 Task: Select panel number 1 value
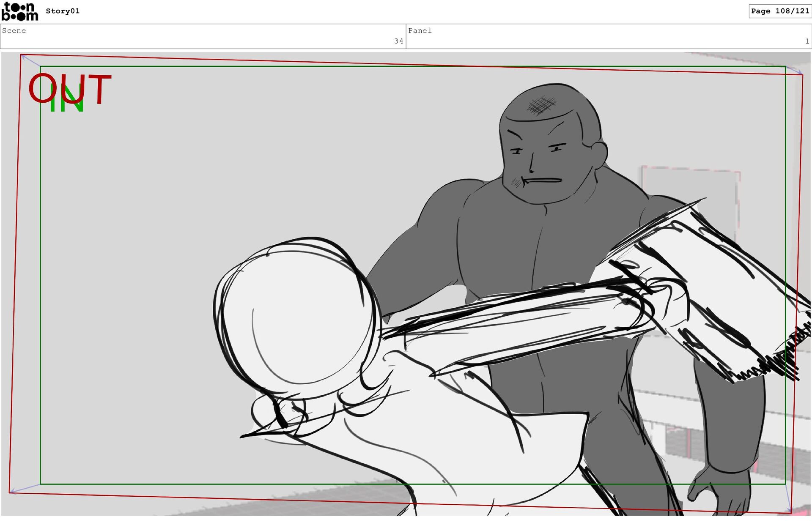coord(807,41)
